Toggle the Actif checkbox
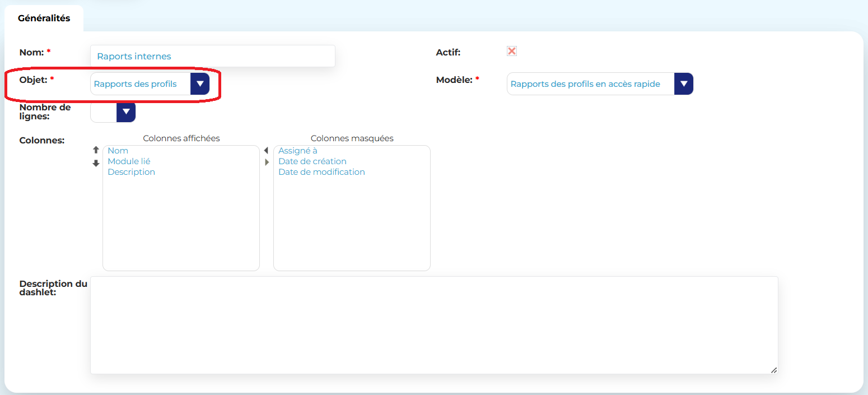The image size is (868, 395). (511, 52)
